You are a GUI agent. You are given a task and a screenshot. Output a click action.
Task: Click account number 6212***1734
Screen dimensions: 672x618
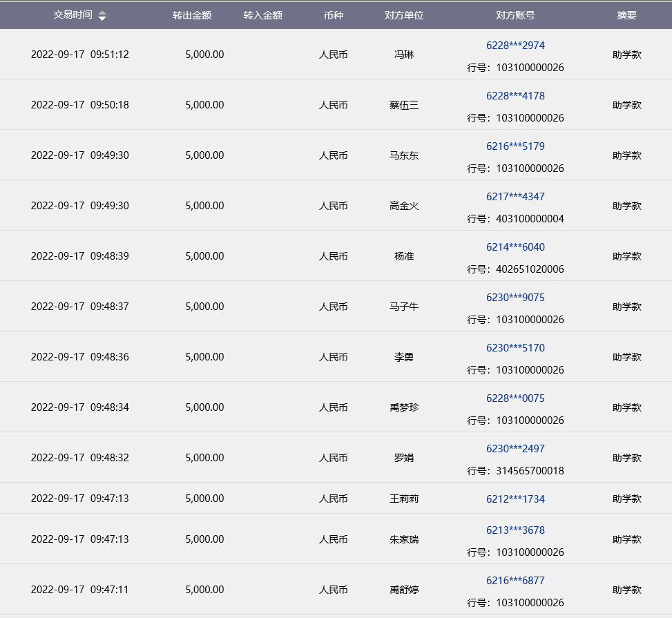pyautogui.click(x=515, y=499)
